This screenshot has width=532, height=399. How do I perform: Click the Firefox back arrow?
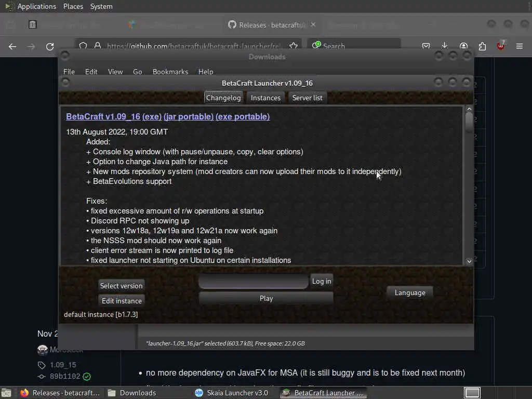click(x=12, y=46)
